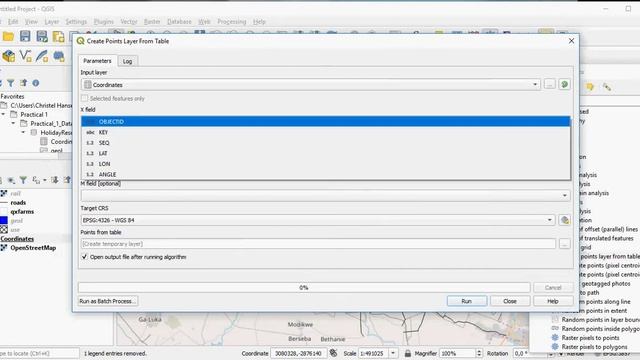Open the new print layout icon
The image size is (640, 360).
coord(58,36)
